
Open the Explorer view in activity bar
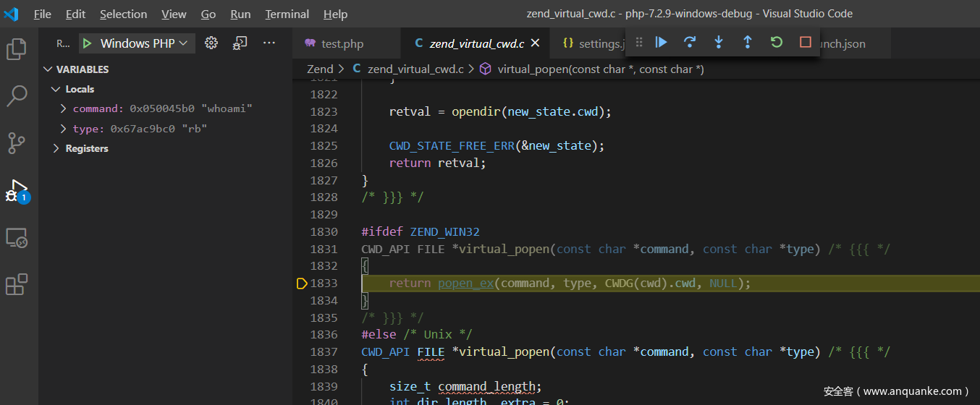click(x=17, y=49)
